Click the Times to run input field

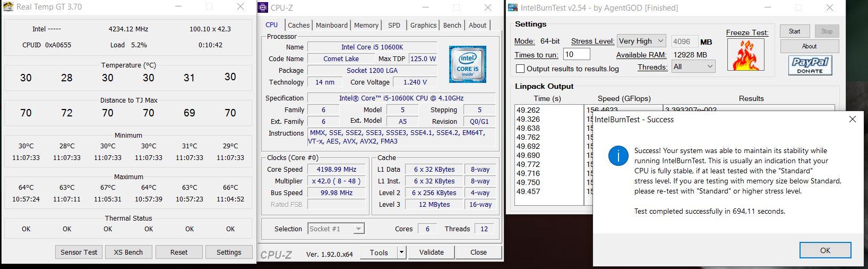pyautogui.click(x=577, y=54)
